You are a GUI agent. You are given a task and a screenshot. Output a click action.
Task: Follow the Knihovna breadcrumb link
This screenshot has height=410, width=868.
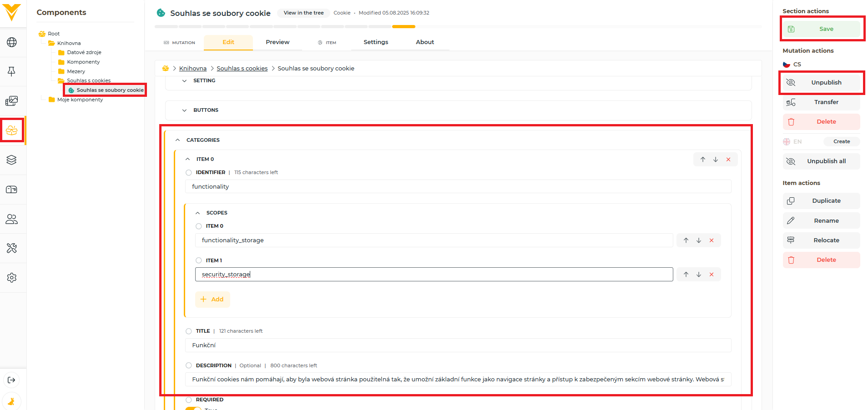click(193, 69)
